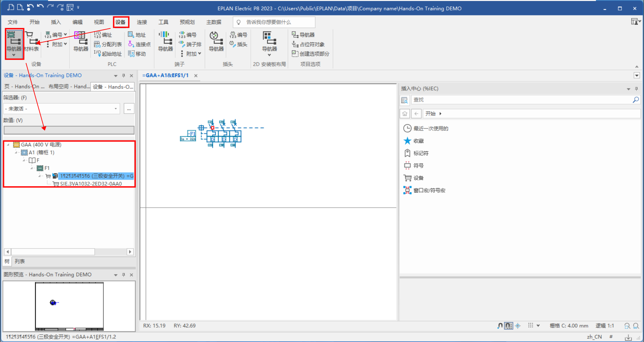Click 创建选项部分 create option section
The width and height of the screenshot is (644, 342).
pyautogui.click(x=311, y=54)
